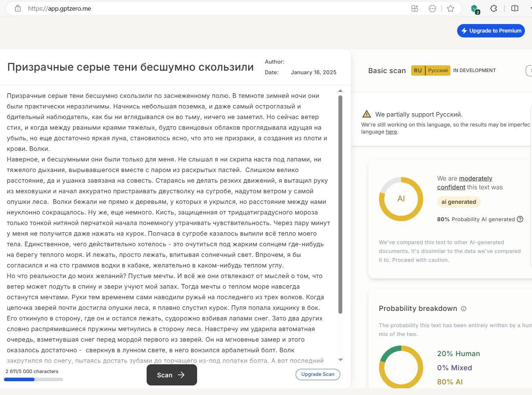The width and height of the screenshot is (532, 395).
Task: Click the character count progress bar
Action: click(34, 379)
